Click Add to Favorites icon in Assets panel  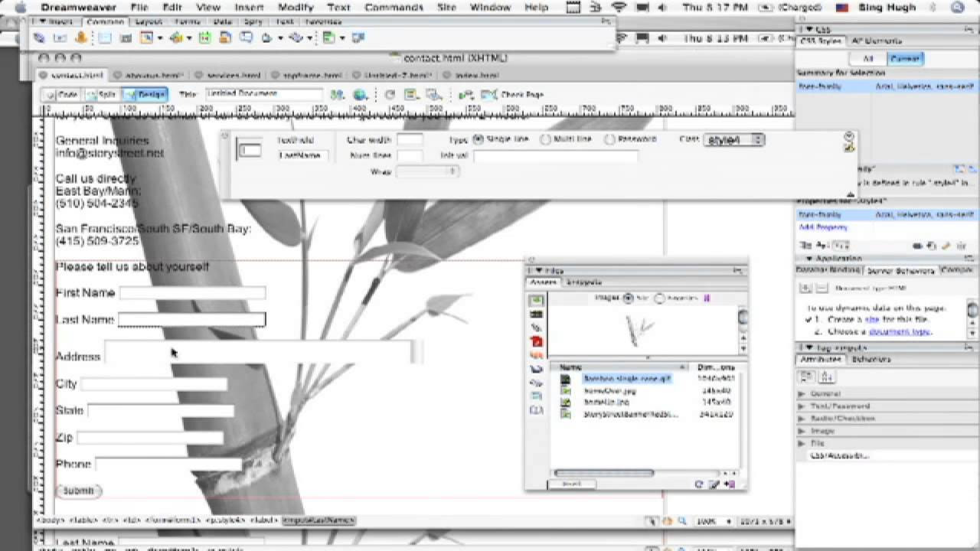point(730,484)
